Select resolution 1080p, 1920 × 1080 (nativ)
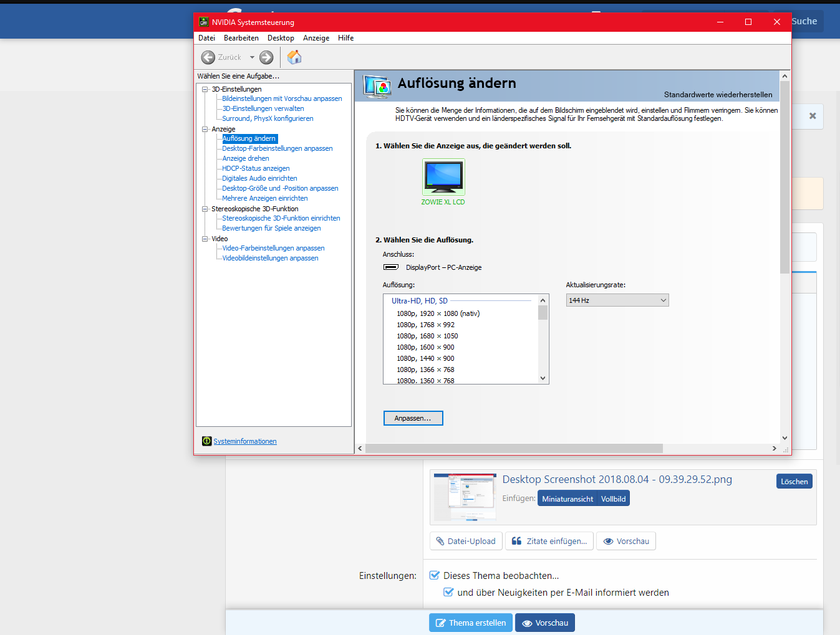The image size is (840, 635). point(438,313)
